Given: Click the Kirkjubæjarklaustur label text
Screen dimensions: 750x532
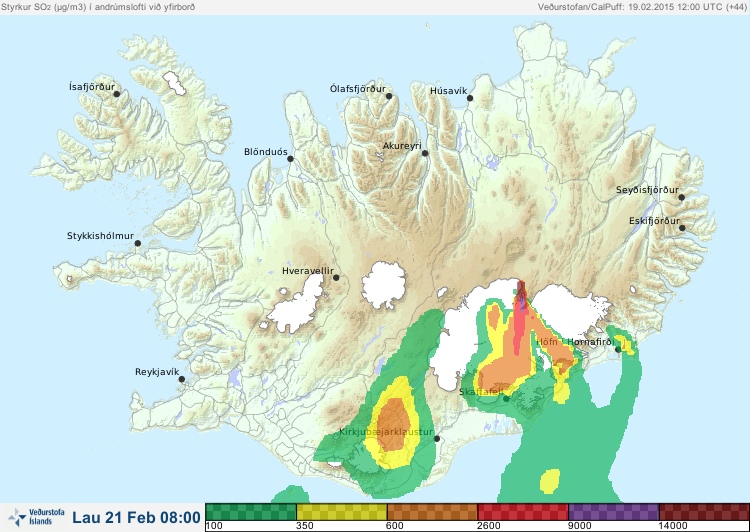Looking at the screenshot, I should 386,432.
